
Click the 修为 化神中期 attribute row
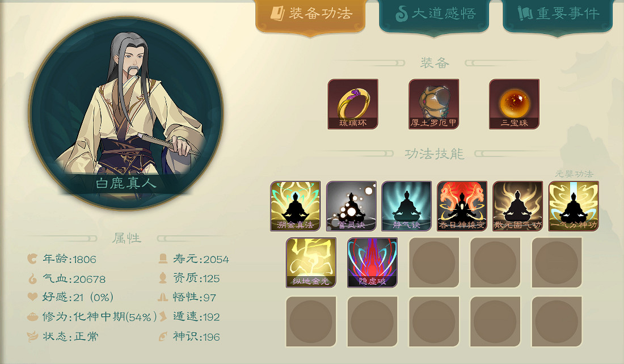(91, 317)
